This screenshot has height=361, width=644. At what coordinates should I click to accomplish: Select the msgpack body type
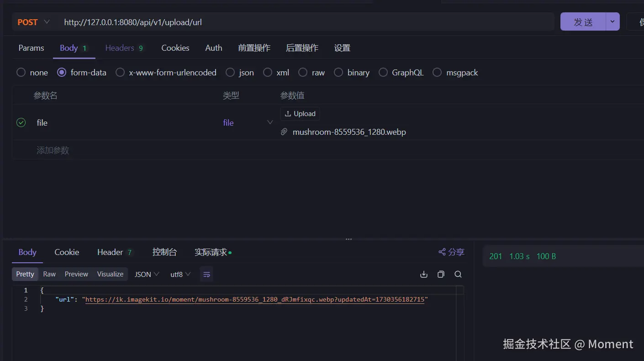pos(437,72)
